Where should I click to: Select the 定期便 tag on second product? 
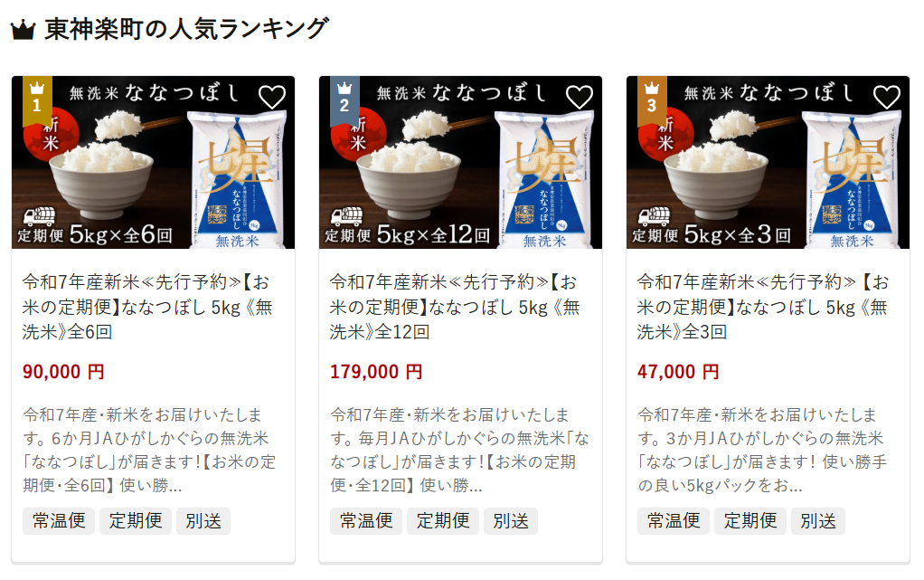point(443,521)
